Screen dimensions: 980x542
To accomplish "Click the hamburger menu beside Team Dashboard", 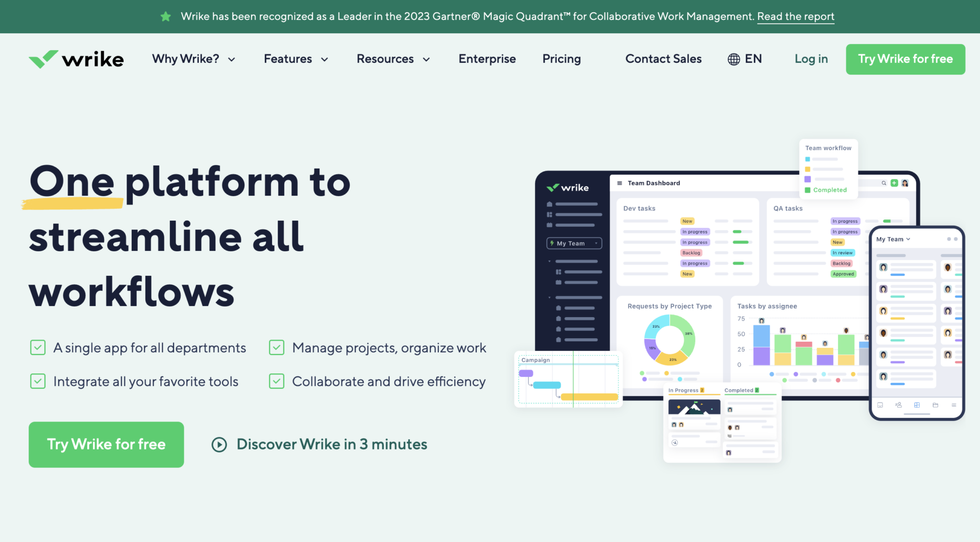I will [x=619, y=183].
